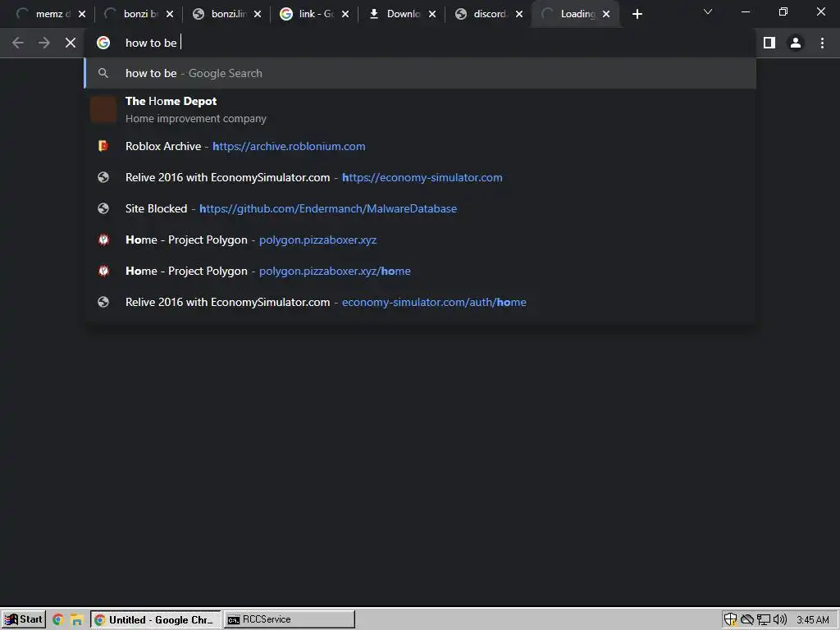Click the search magnifier icon in suggestion
The height and width of the screenshot is (630, 840).
(x=103, y=73)
